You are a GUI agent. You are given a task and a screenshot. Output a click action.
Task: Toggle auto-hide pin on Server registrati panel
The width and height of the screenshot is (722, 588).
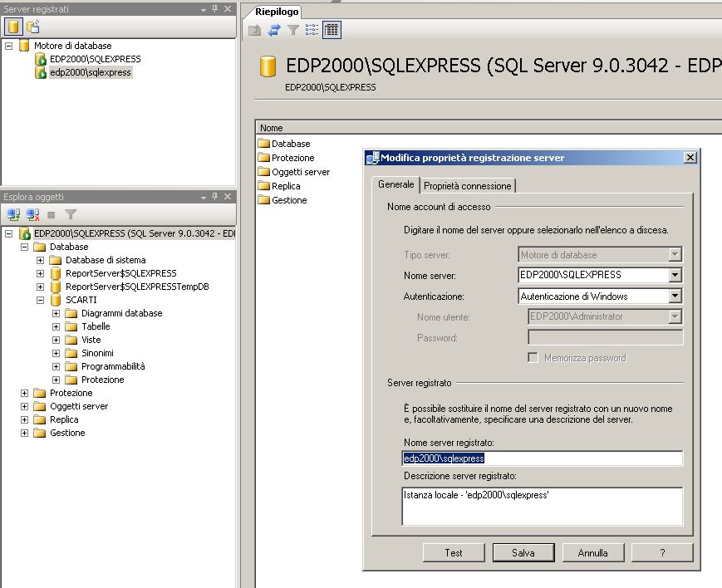215,9
